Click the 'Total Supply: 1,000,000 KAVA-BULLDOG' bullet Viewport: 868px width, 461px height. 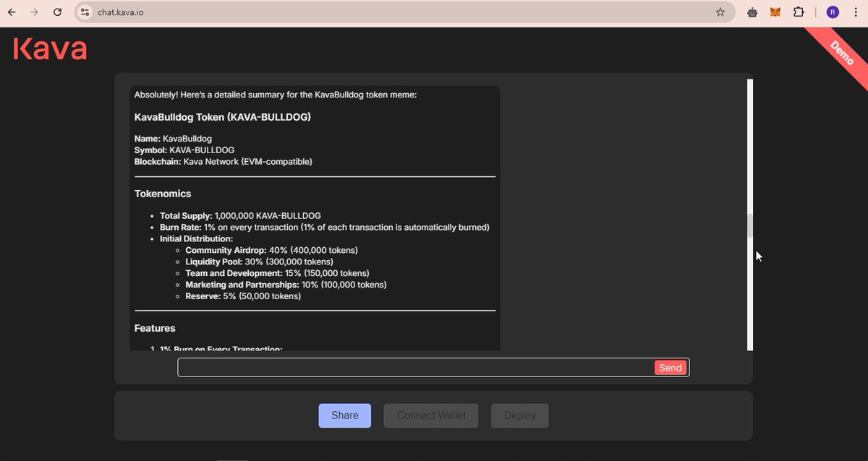pos(240,216)
